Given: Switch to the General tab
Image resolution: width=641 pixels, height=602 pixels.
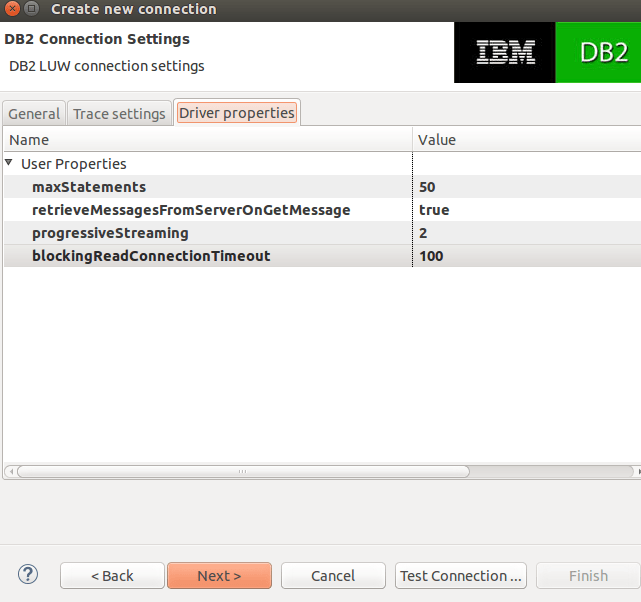Looking at the screenshot, I should [34, 114].
